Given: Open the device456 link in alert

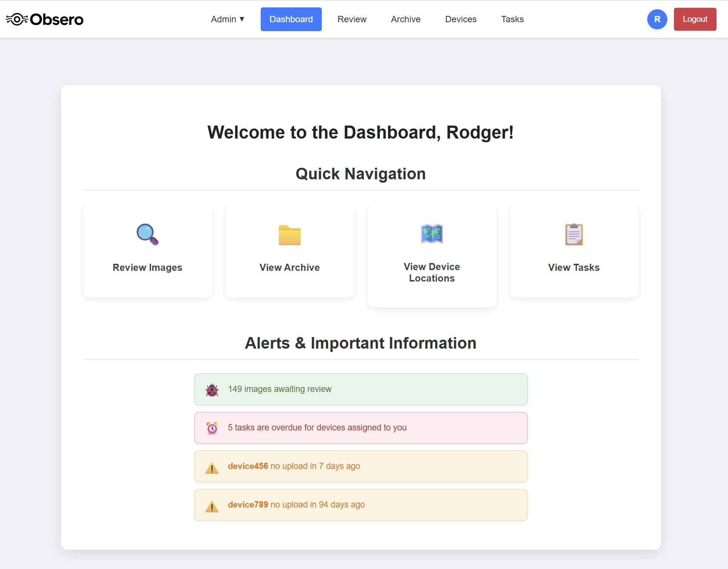Looking at the screenshot, I should point(248,466).
